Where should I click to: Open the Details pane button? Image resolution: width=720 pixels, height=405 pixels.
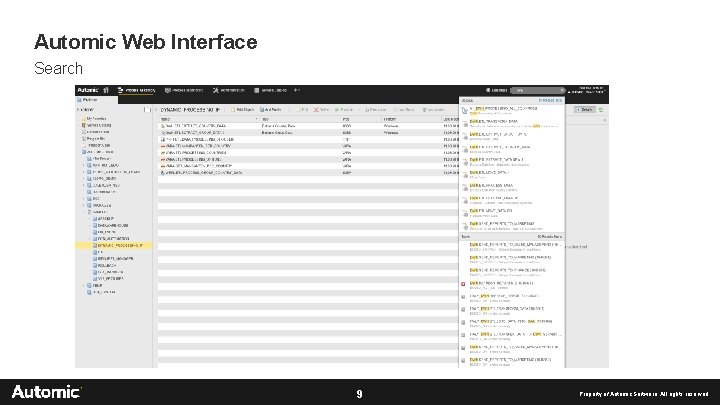(x=585, y=110)
